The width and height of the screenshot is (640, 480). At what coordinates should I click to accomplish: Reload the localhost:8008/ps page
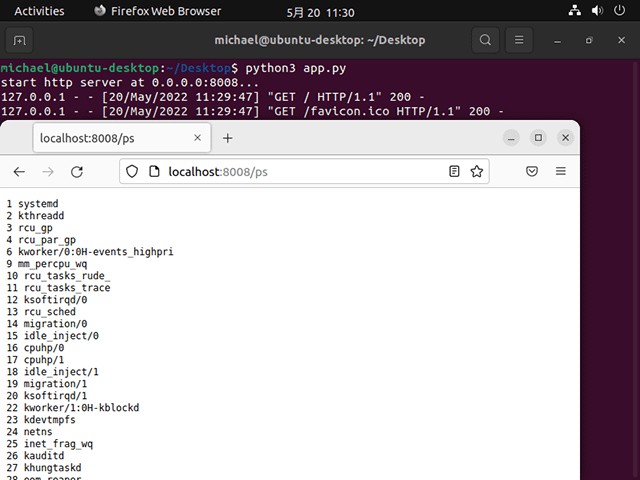(77, 172)
